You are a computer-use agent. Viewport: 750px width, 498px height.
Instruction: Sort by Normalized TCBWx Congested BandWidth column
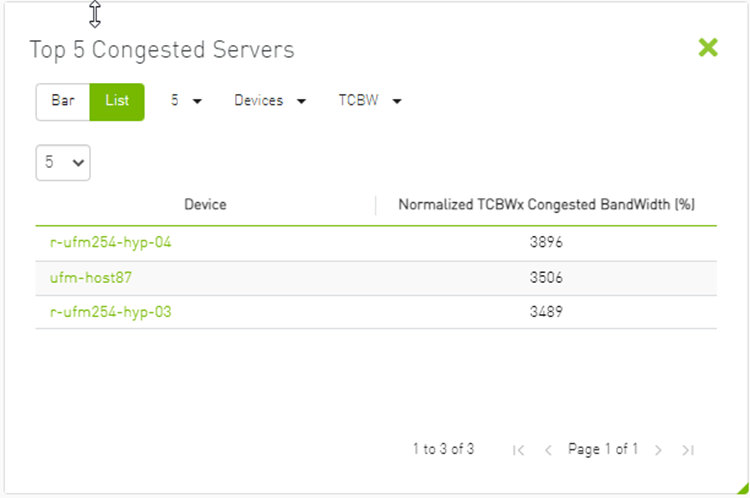pos(546,205)
